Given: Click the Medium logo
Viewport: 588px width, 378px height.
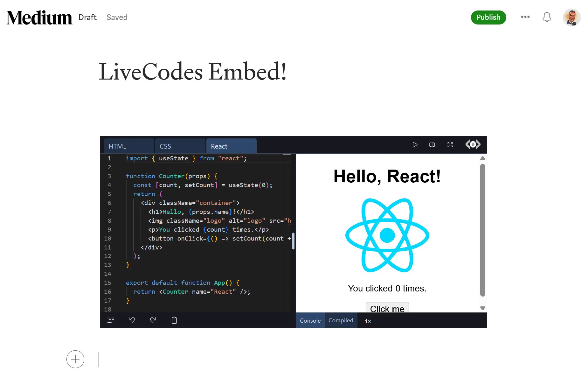Looking at the screenshot, I should tap(39, 17).
